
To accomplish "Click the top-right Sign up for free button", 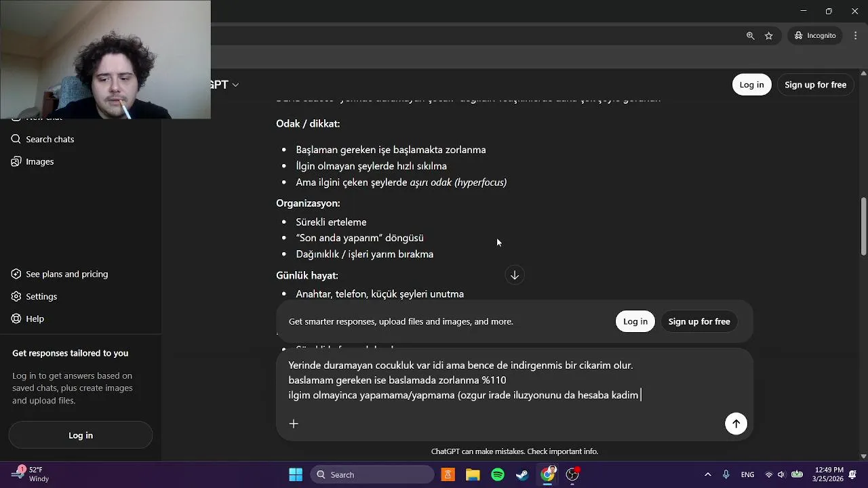I will (x=815, y=85).
